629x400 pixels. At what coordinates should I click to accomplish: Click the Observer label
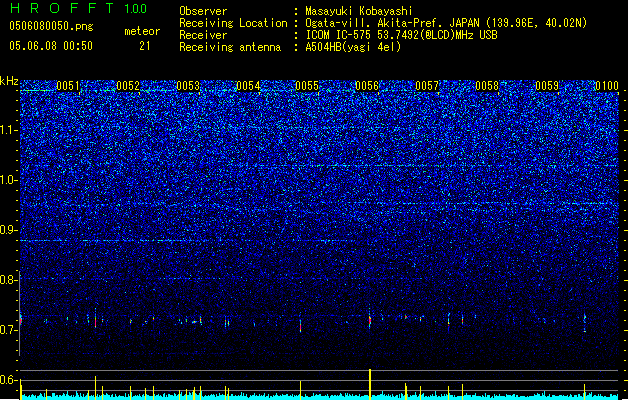(203, 11)
